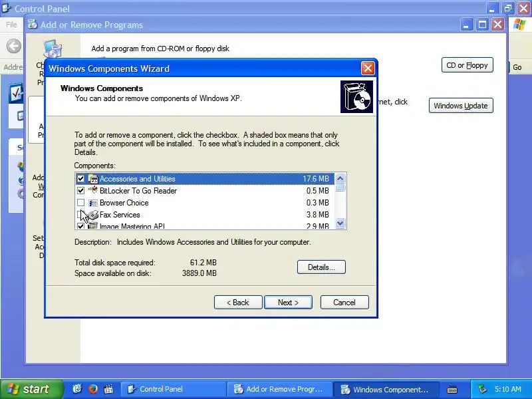Click the network tray icon
This screenshot has width=532, height=399.
tap(482, 389)
